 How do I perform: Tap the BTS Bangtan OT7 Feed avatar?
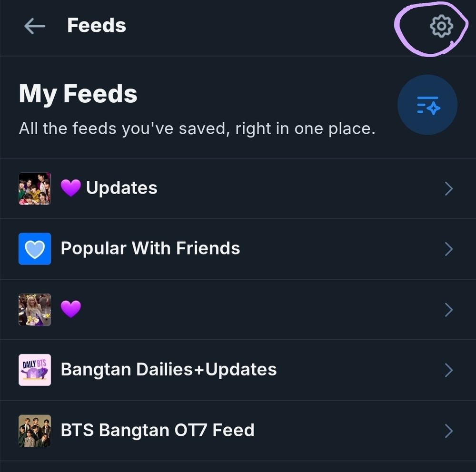coord(34,430)
